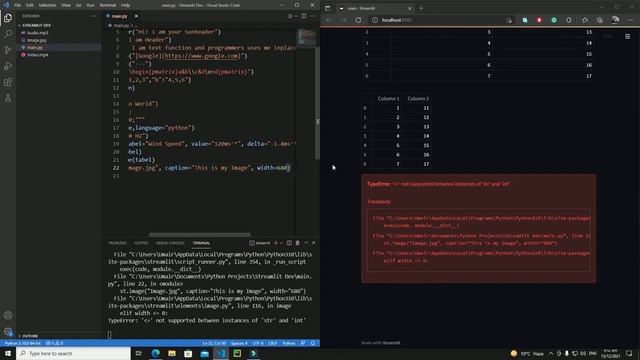Open errors and warnings count in status bar
This screenshot has width=640, height=360.
[x=54, y=343]
